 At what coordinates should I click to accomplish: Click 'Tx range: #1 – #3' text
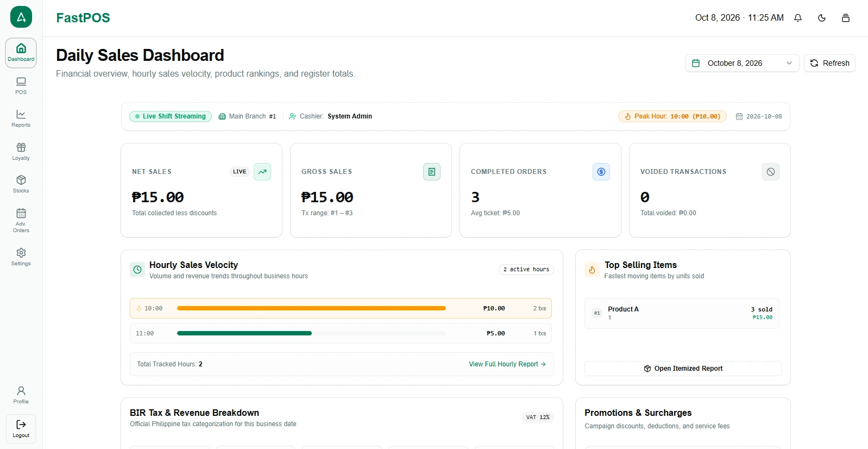point(327,213)
